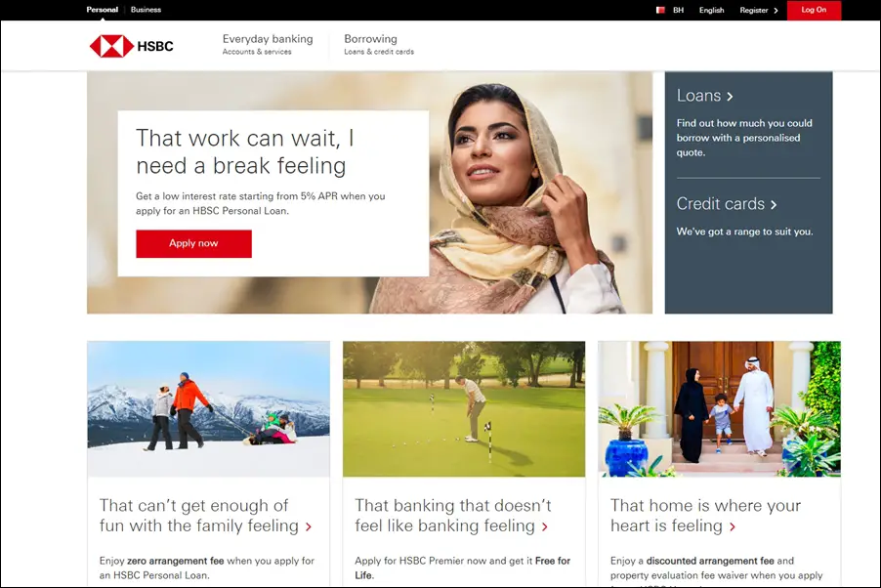Viewport: 881px width, 588px height.
Task: Switch to the Personal tab
Action: tap(103, 10)
